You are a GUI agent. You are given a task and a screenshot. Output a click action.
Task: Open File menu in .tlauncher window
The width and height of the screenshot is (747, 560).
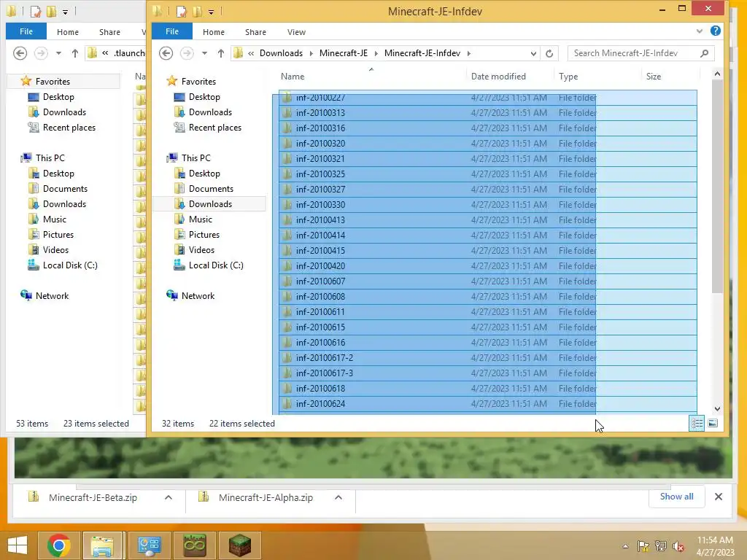[26, 31]
